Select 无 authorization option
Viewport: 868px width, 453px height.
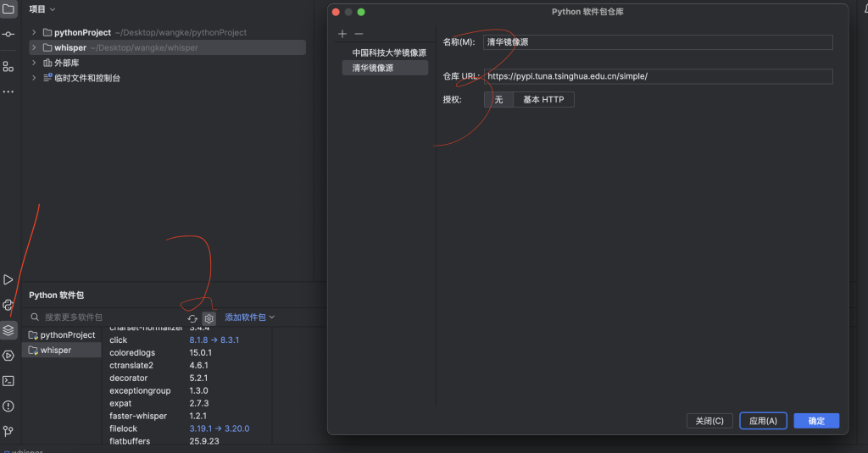tap(498, 100)
